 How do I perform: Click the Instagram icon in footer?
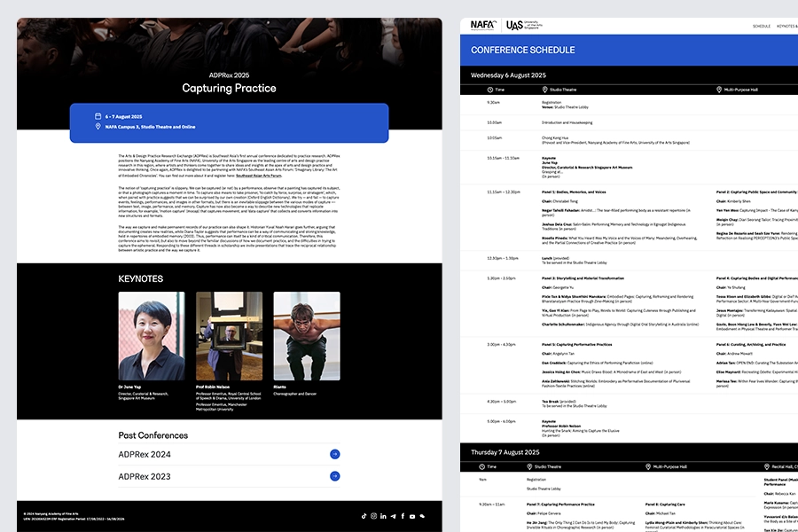(373, 515)
